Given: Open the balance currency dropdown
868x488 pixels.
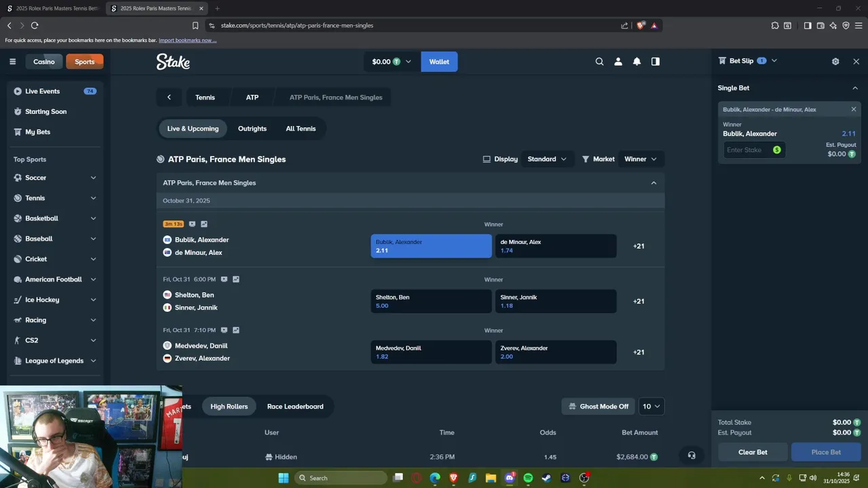Looking at the screenshot, I should click(x=392, y=62).
